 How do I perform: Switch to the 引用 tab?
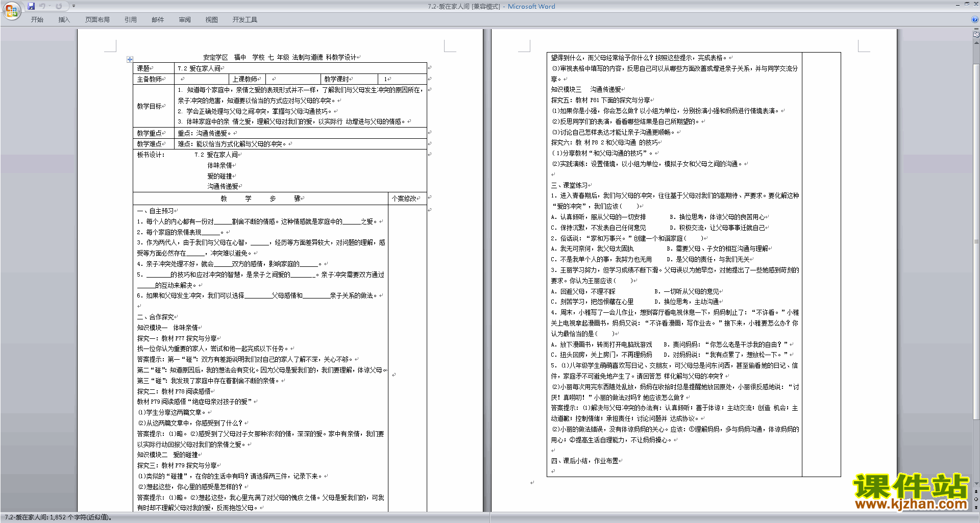coord(131,19)
